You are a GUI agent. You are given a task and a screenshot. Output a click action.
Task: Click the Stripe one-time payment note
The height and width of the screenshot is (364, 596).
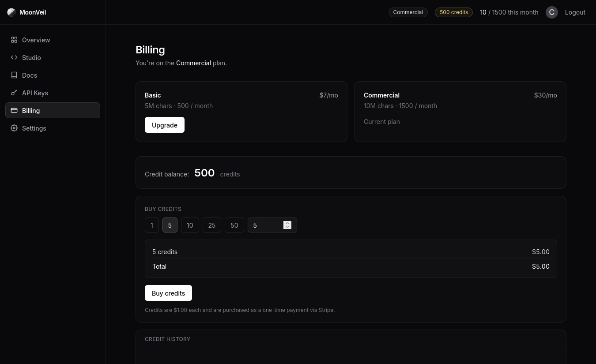tap(240, 310)
